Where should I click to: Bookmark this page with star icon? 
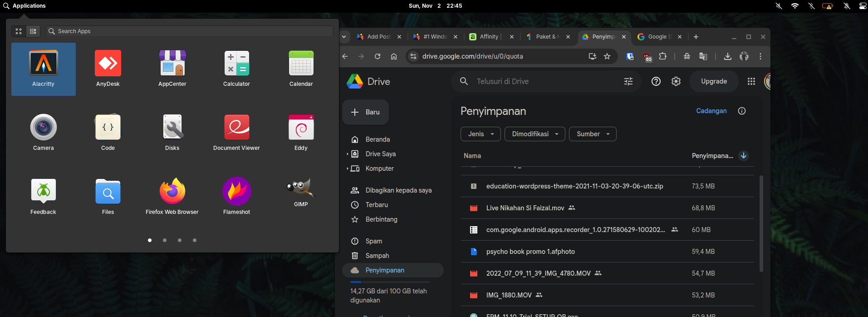pyautogui.click(x=607, y=56)
